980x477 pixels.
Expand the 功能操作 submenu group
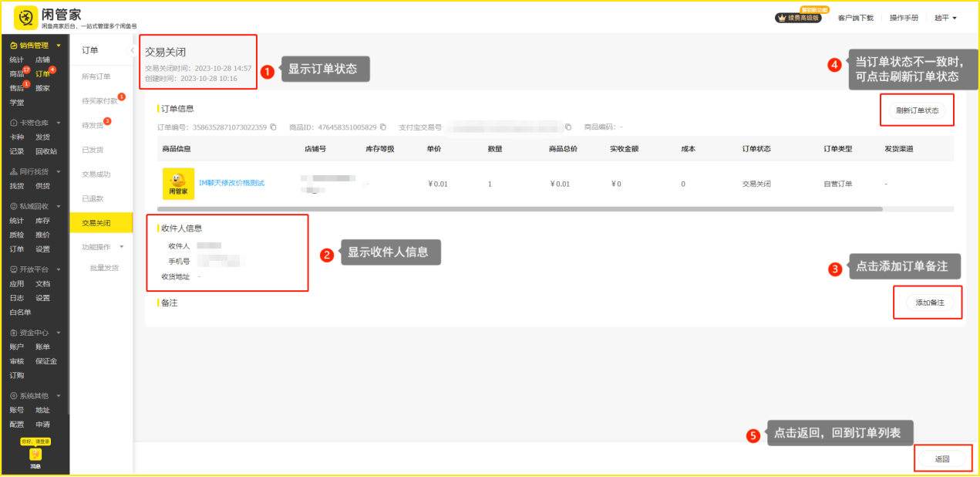coord(103,247)
